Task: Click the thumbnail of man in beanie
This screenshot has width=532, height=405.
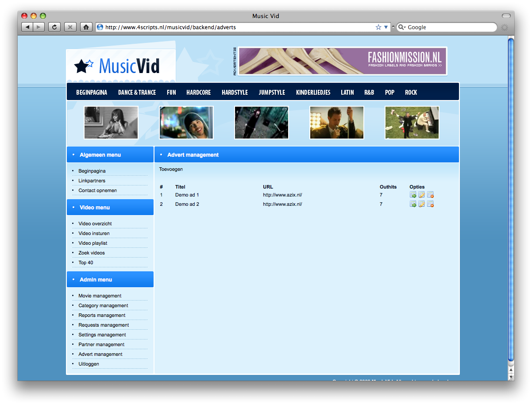Action: click(x=186, y=123)
